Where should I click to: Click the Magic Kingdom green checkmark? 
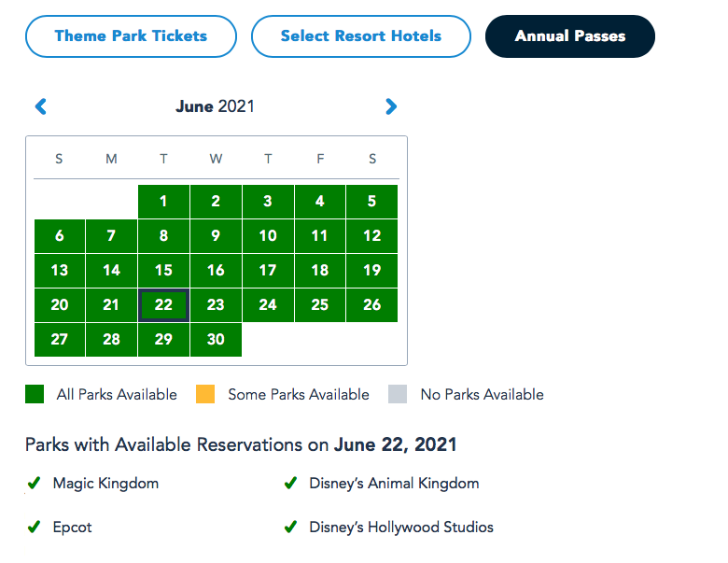click(34, 484)
